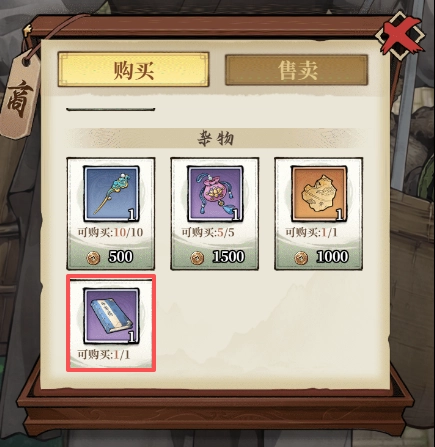435x447 pixels.
Task: Click 可购买:1/1 under the blue book
Action: tap(104, 355)
